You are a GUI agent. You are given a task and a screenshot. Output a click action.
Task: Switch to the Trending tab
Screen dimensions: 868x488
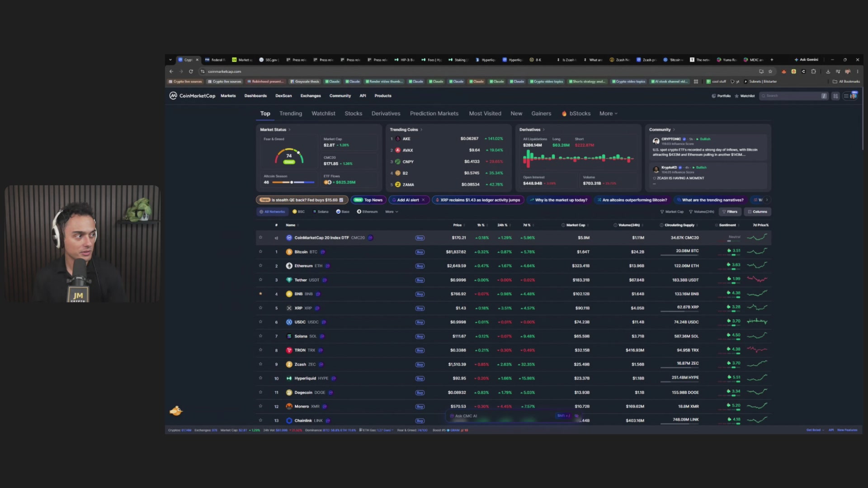[x=290, y=113]
